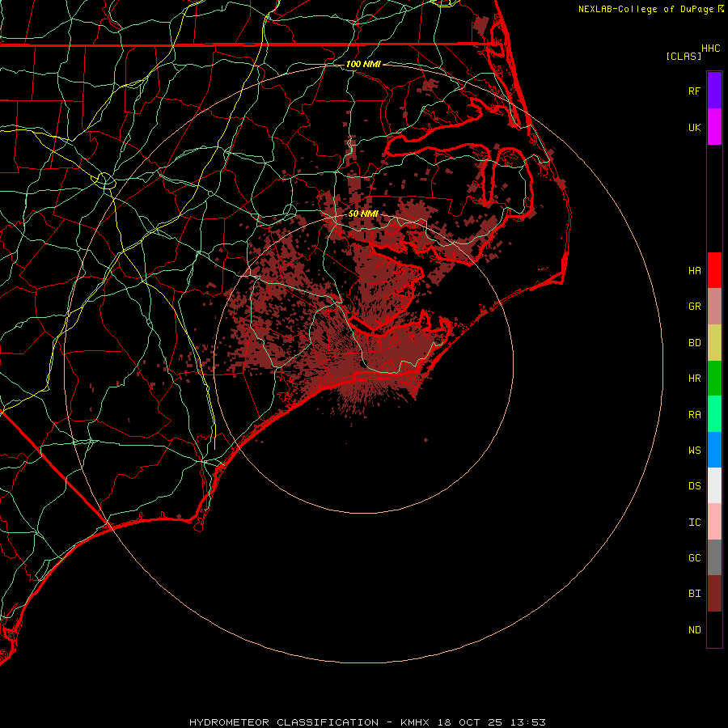Click the HA legend label
Image resolution: width=728 pixels, height=728 pixels.
[694, 270]
